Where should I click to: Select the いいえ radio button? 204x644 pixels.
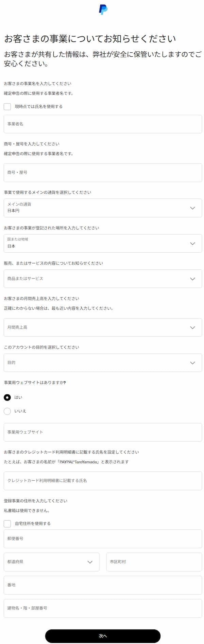[x=7, y=411]
